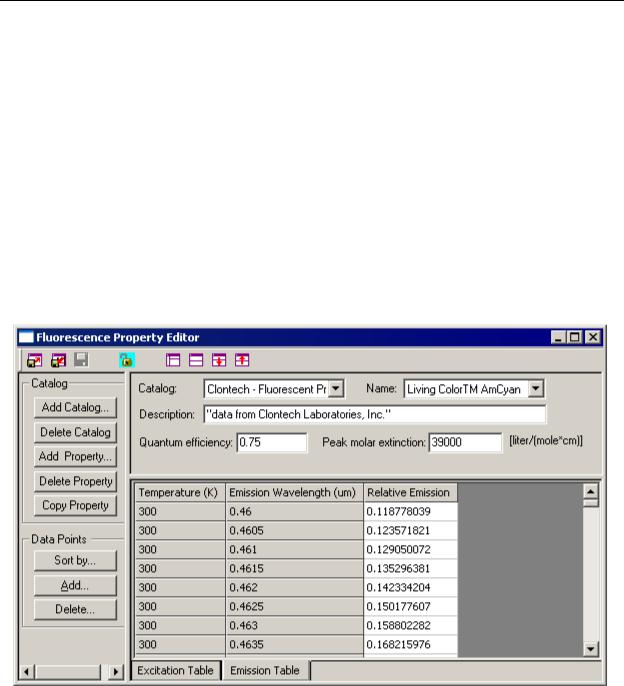Select cell with relative emission 0.129050072

click(x=410, y=550)
